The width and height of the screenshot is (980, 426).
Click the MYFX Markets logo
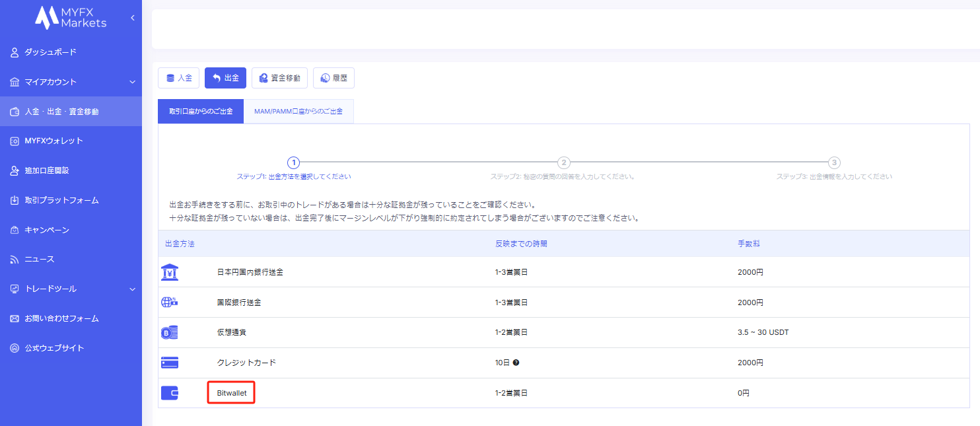(71, 18)
